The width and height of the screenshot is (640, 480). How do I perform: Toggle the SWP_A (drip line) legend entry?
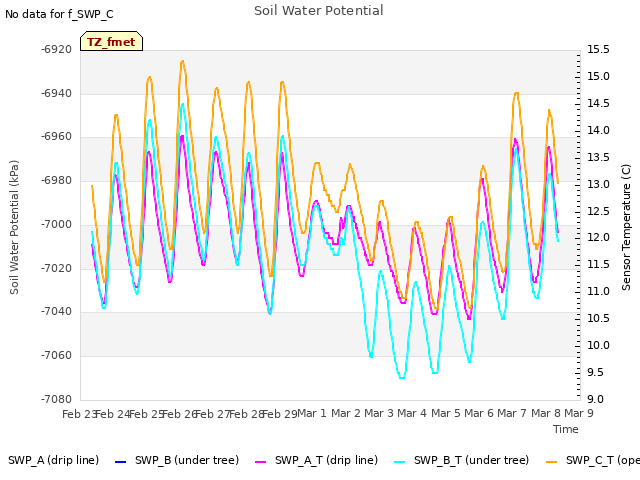53,460
